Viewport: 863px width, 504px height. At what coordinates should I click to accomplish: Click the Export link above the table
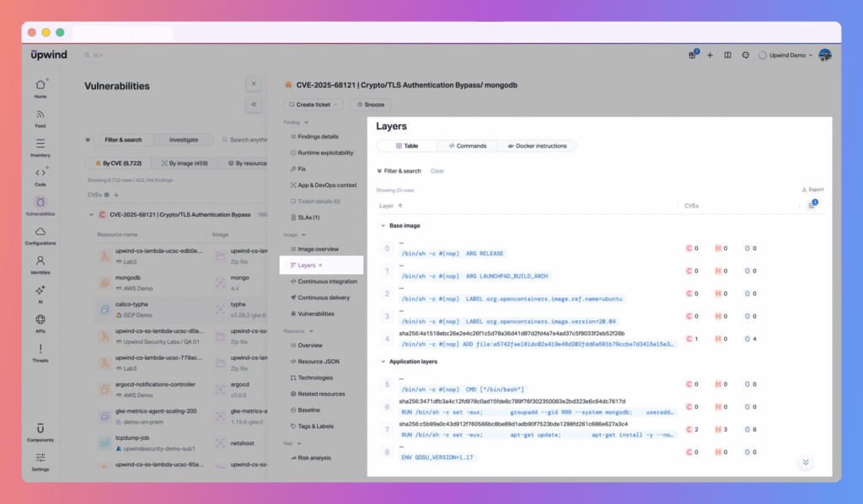coord(812,190)
